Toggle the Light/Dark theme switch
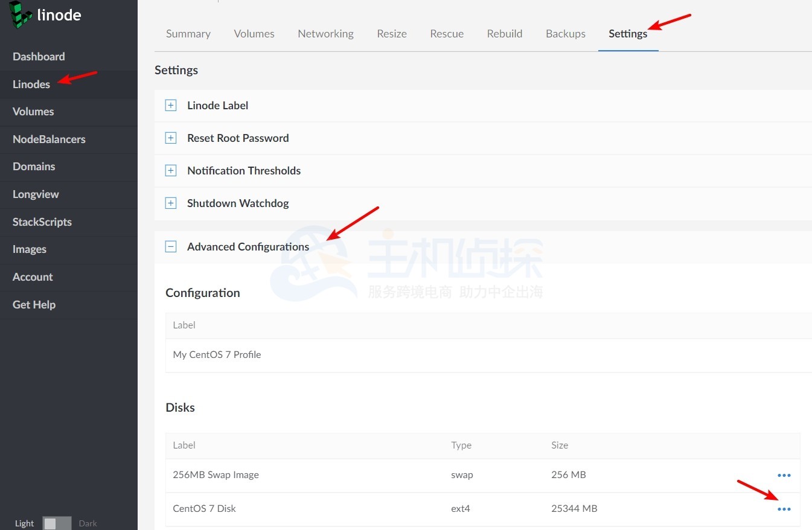Viewport: 812px width, 530px height. (57, 523)
